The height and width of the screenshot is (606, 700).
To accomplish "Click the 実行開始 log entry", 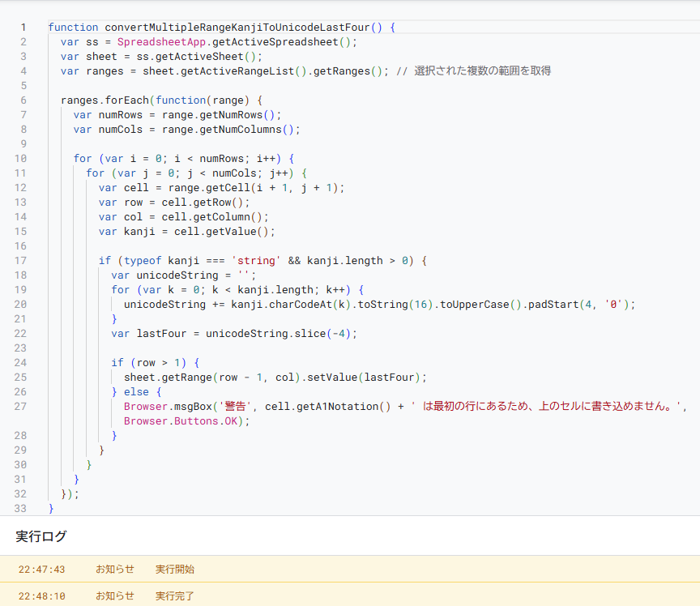I will tap(174, 570).
